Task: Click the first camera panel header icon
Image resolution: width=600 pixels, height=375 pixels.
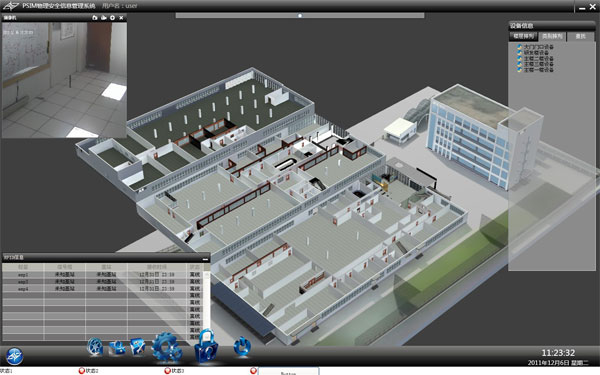Action: click(95, 18)
